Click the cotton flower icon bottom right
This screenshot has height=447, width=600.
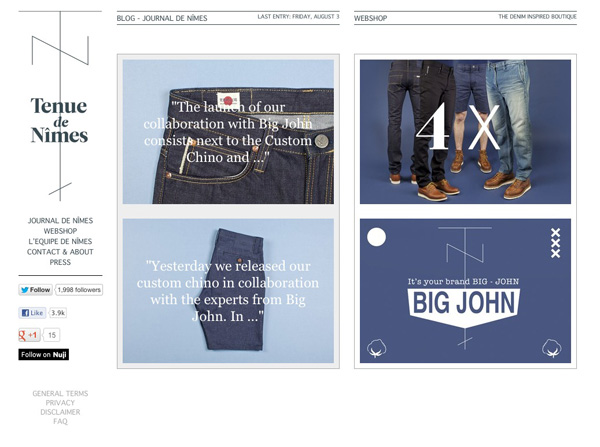553,348
